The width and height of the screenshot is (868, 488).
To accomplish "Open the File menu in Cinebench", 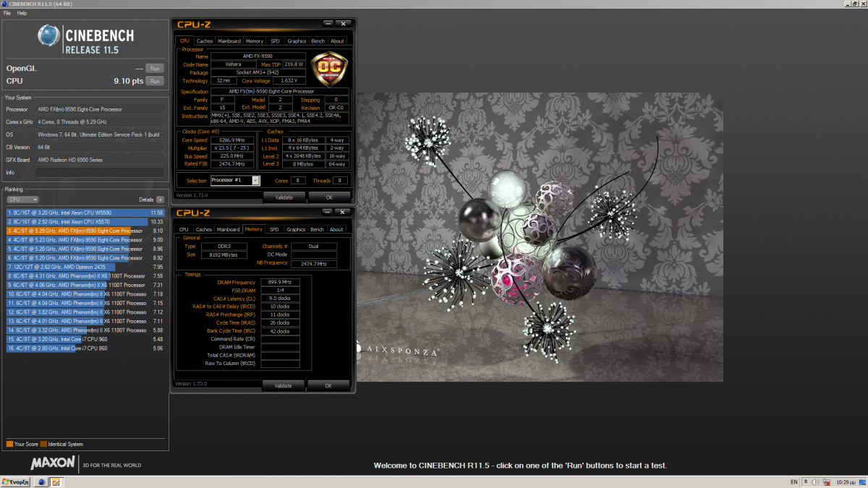I will tap(7, 13).
